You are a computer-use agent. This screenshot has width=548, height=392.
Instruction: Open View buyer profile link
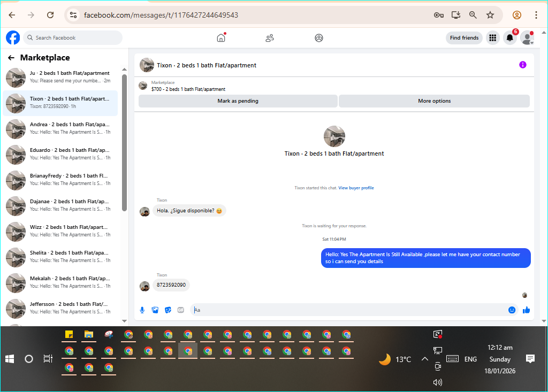click(356, 188)
